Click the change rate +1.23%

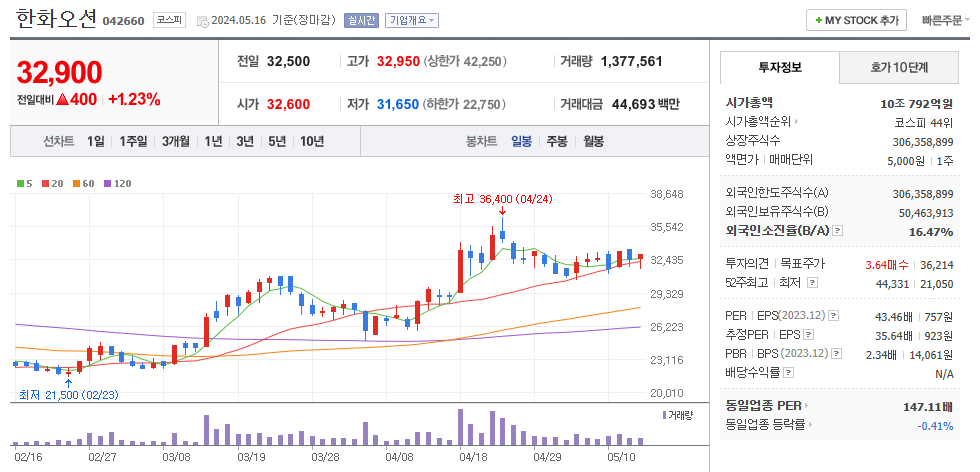tap(134, 99)
